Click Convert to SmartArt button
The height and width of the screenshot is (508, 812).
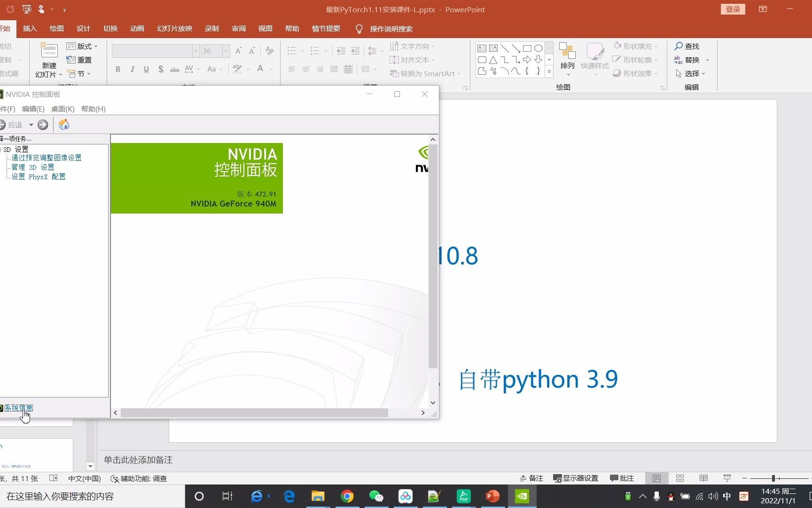coord(425,73)
